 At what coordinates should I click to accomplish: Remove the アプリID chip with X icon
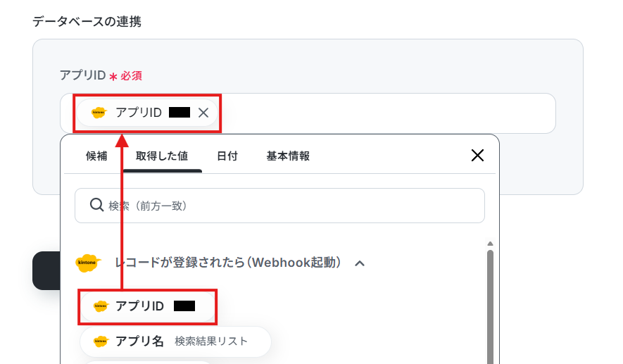[x=203, y=113]
